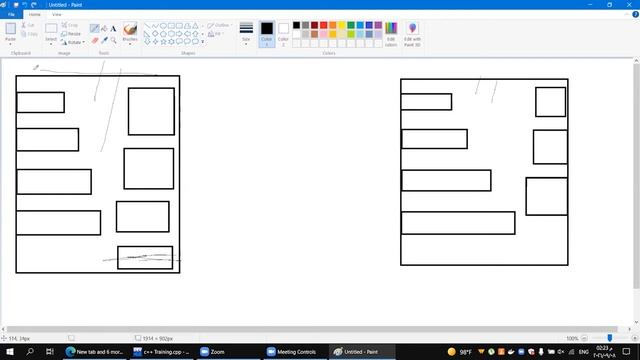Open the shape Fill dropdown

tap(216, 34)
